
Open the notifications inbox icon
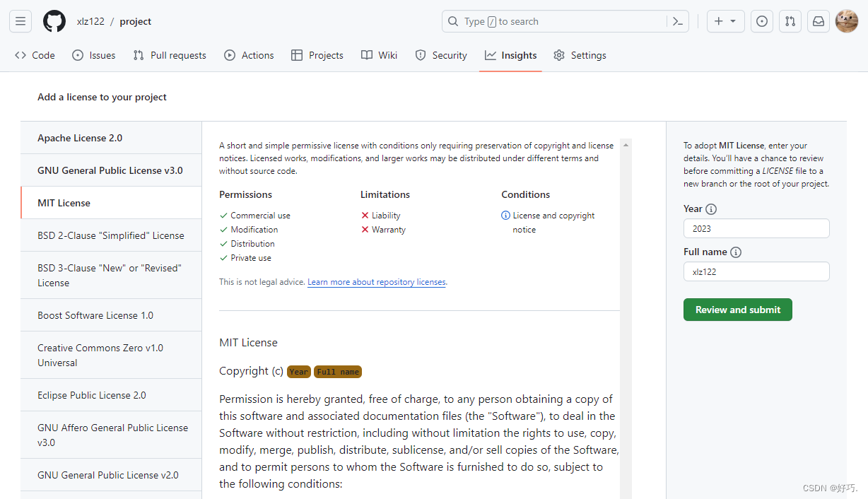click(x=818, y=21)
